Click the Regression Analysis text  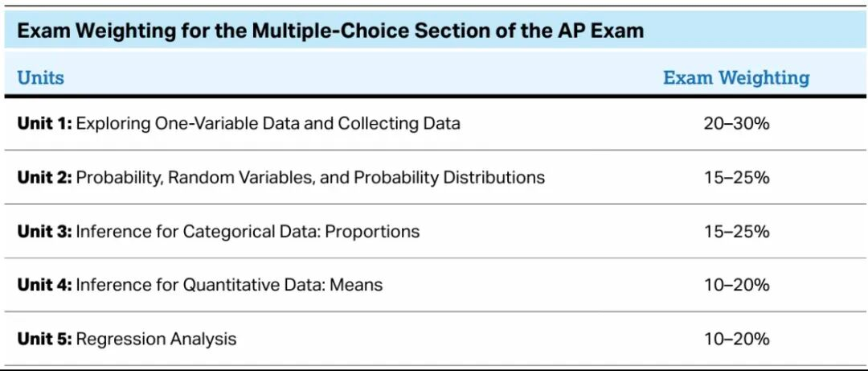click(156, 339)
